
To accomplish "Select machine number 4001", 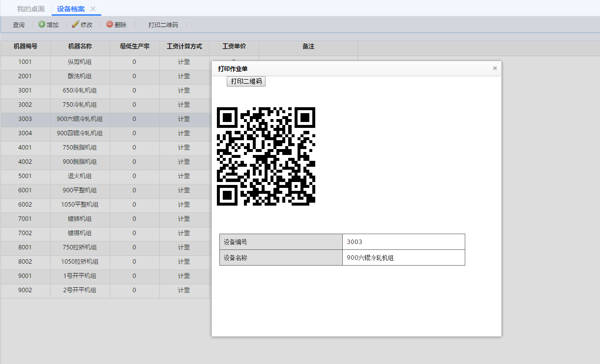I will click(x=25, y=148).
